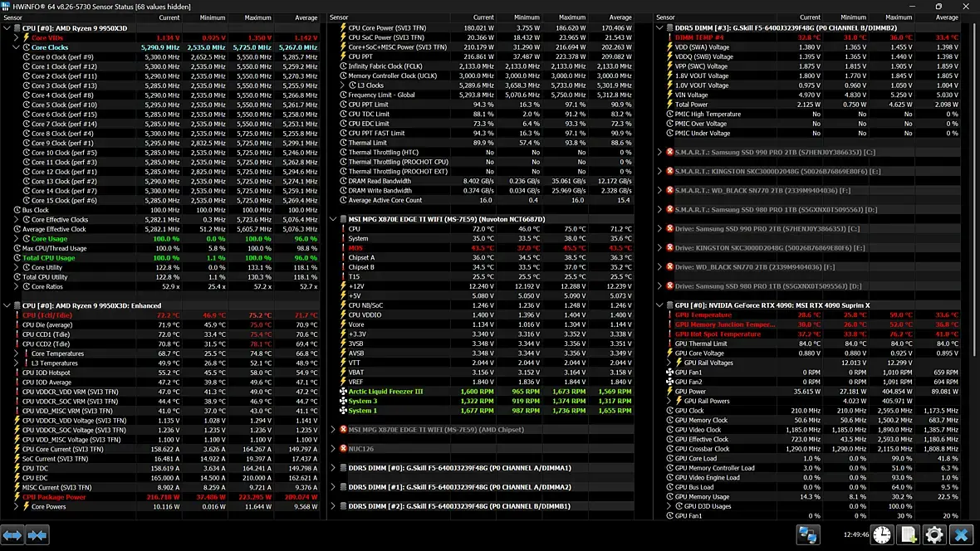
Task: Expand the GPU D3D Usages row
Action: point(669,507)
